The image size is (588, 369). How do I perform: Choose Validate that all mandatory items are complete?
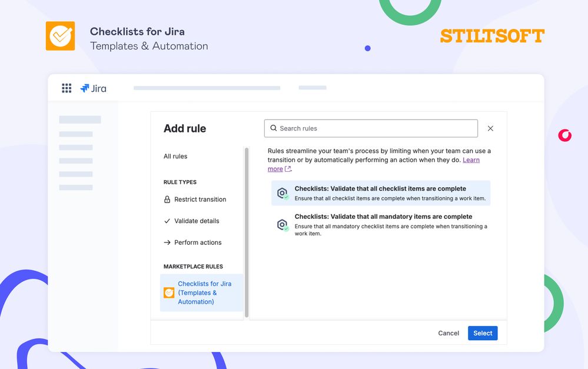coord(381,225)
